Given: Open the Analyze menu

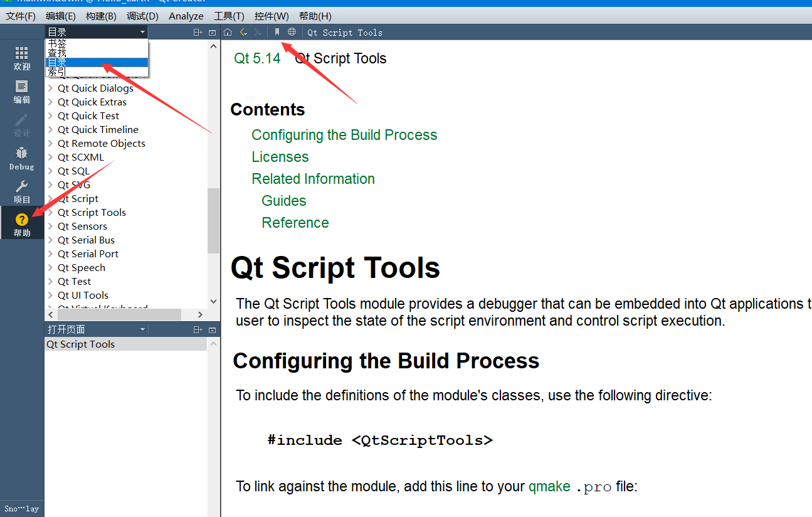Looking at the screenshot, I should pos(186,16).
